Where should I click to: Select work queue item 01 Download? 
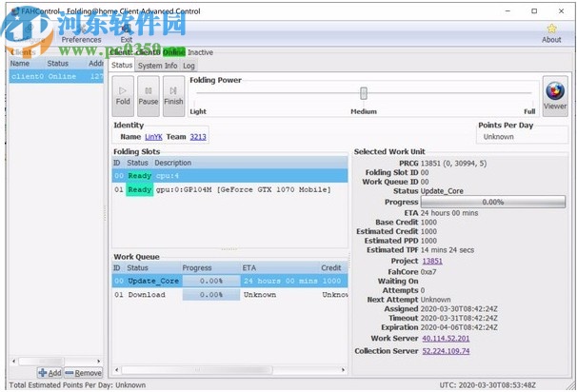click(x=230, y=295)
